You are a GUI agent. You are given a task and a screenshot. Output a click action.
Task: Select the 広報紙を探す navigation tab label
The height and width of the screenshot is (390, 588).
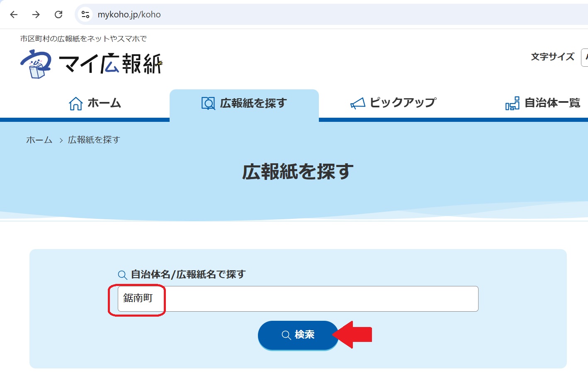253,103
